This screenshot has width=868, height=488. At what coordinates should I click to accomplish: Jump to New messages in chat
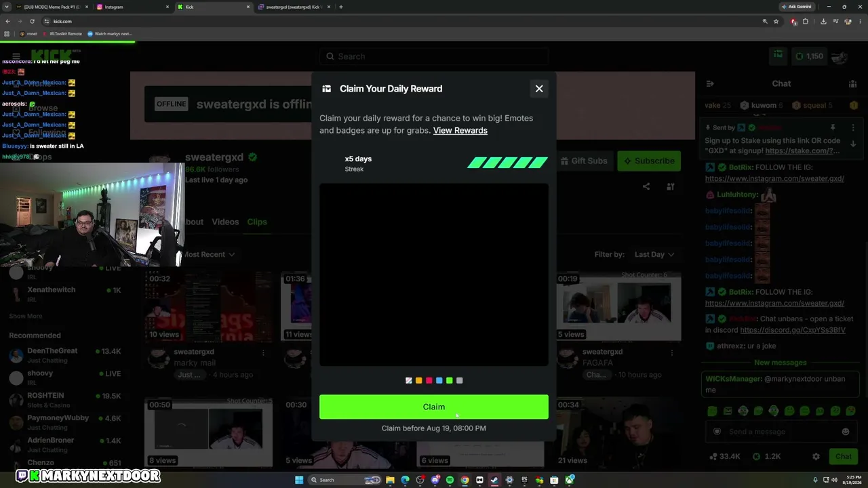[x=781, y=363]
